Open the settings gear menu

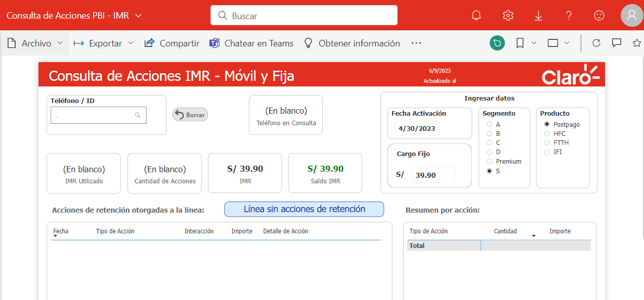(x=508, y=15)
